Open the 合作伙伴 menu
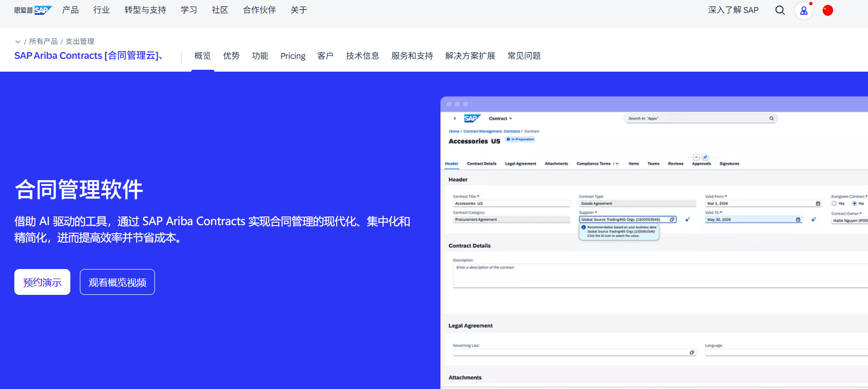Image resolution: width=868 pixels, height=389 pixels. coord(259,10)
